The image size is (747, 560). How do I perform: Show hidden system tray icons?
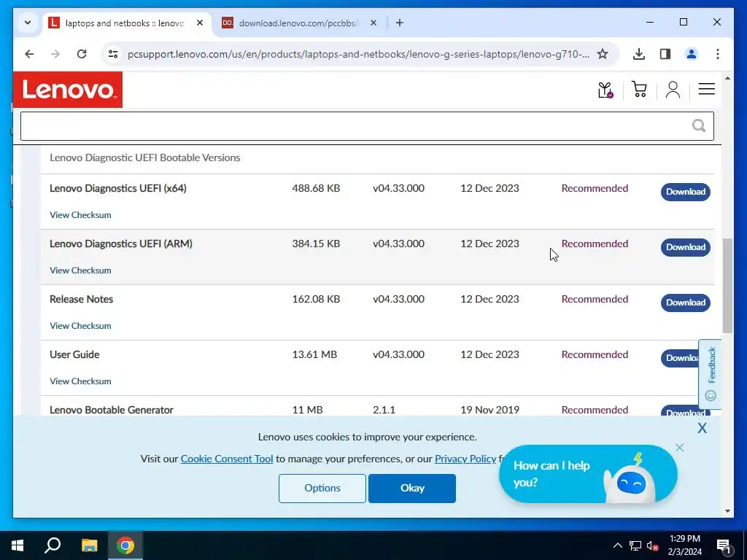point(617,545)
